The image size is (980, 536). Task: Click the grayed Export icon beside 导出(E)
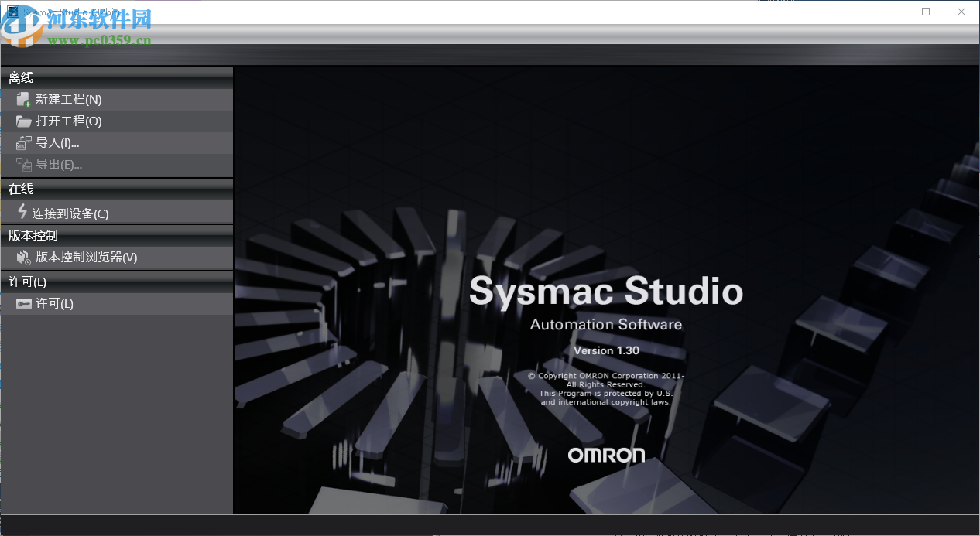(22, 164)
